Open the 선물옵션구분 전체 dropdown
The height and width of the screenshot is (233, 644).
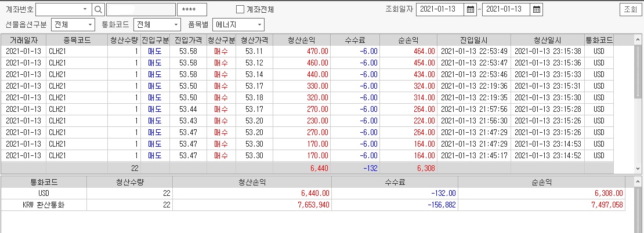click(x=73, y=24)
